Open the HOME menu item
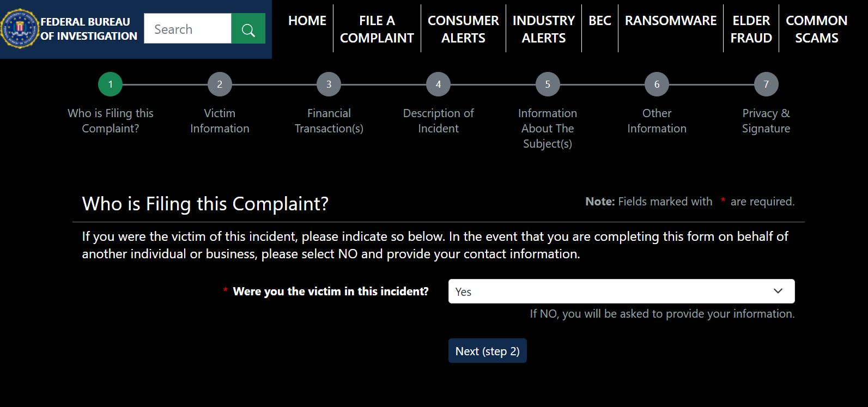Image resolution: width=868 pixels, height=407 pixels. pyautogui.click(x=306, y=20)
